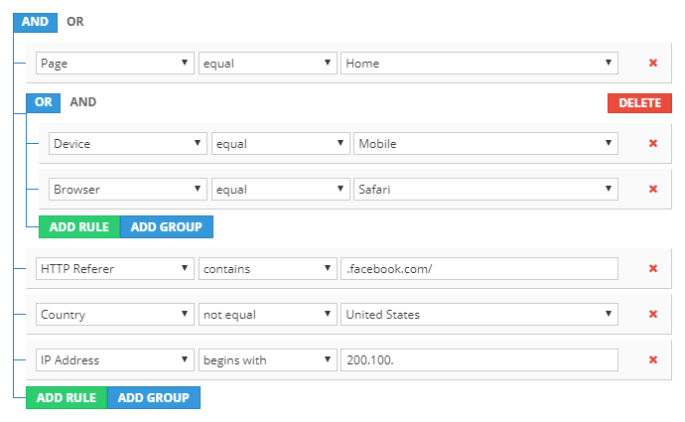Select AND for the top-level group
This screenshot has width=685, height=422.
[x=35, y=20]
